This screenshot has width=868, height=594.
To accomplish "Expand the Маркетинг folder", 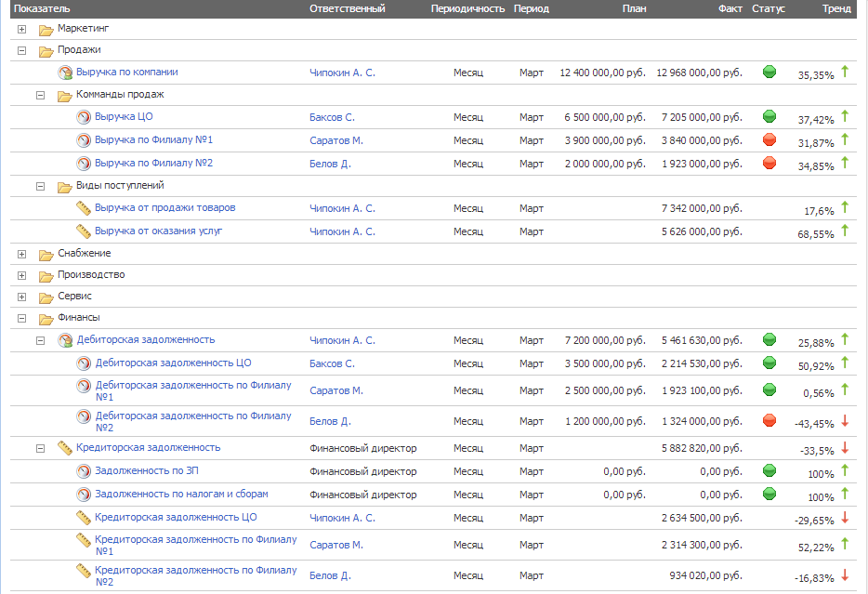I will coord(21,30).
